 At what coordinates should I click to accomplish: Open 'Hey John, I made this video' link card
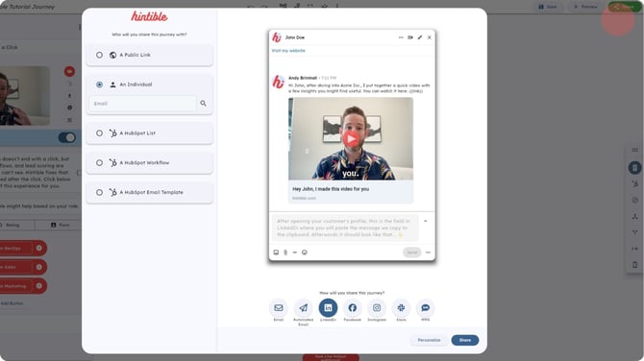click(351, 192)
